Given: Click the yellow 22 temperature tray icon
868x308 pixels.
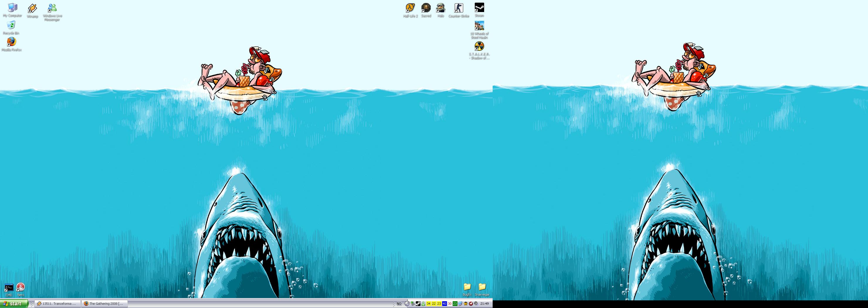Looking at the screenshot, I should 434,304.
